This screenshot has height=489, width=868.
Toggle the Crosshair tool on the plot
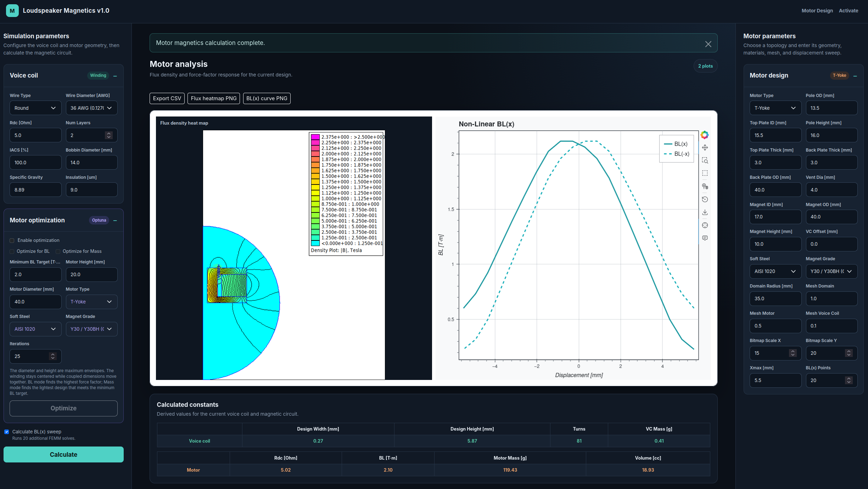tap(705, 225)
